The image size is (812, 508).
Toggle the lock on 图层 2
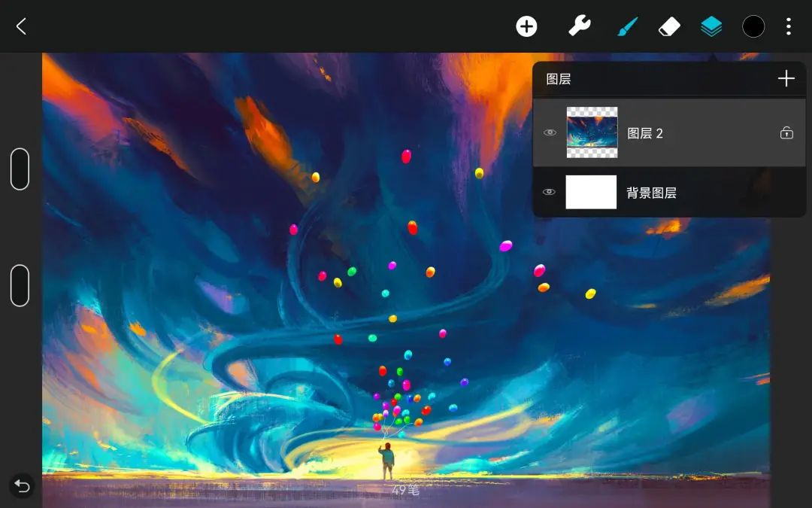point(786,132)
